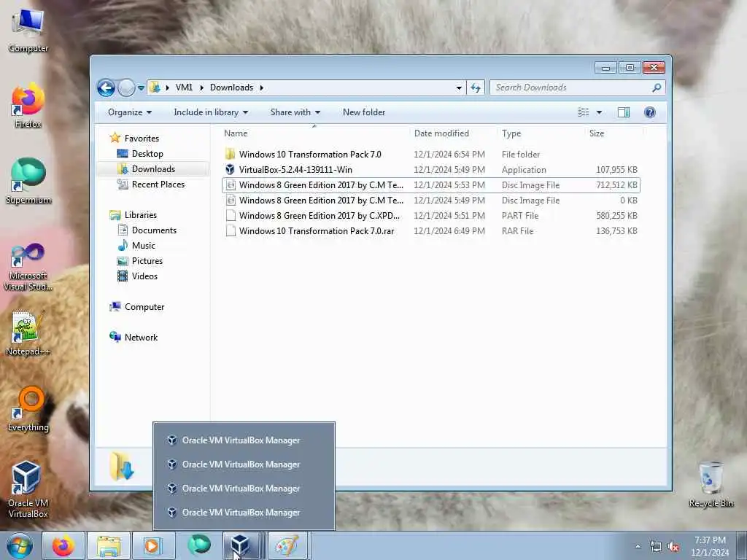
Task: Open Microsoft Visual Studio desktop shortcut
Action: pos(28,267)
